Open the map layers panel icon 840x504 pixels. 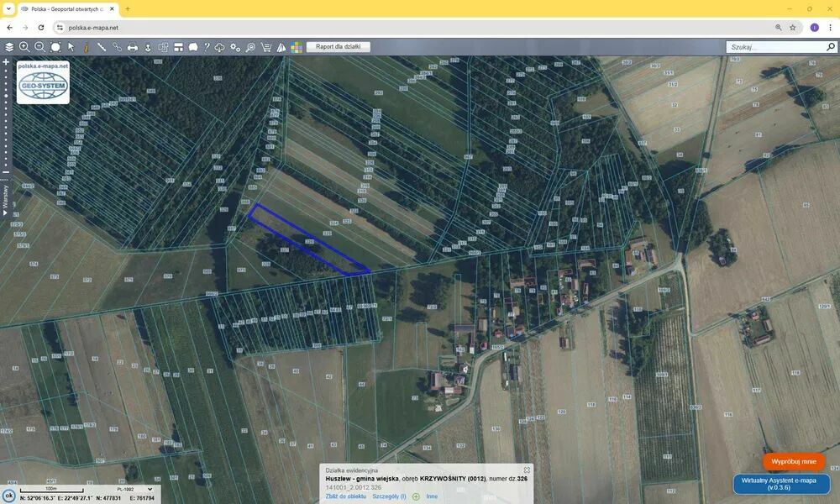tap(9, 47)
